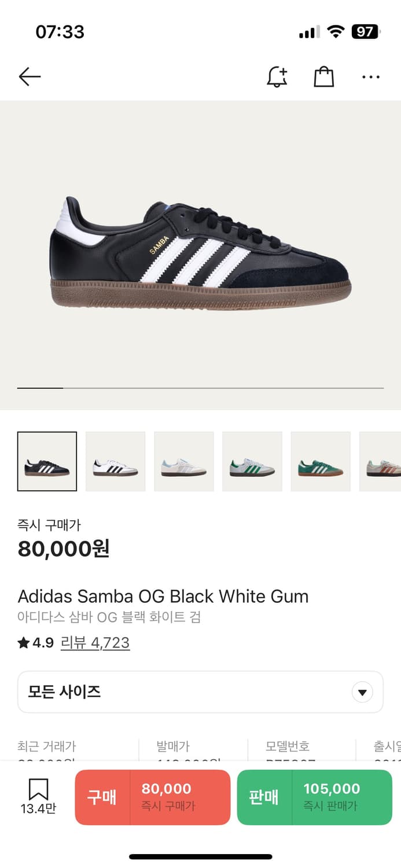Select the white Samba green stripes thumbnail
This screenshot has height=868, width=401.
(252, 461)
